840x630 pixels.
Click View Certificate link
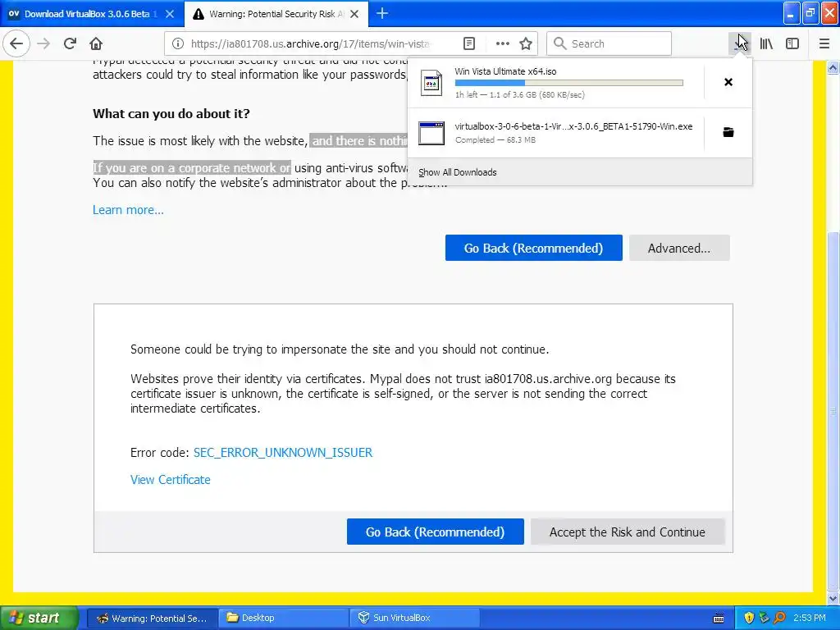click(171, 480)
